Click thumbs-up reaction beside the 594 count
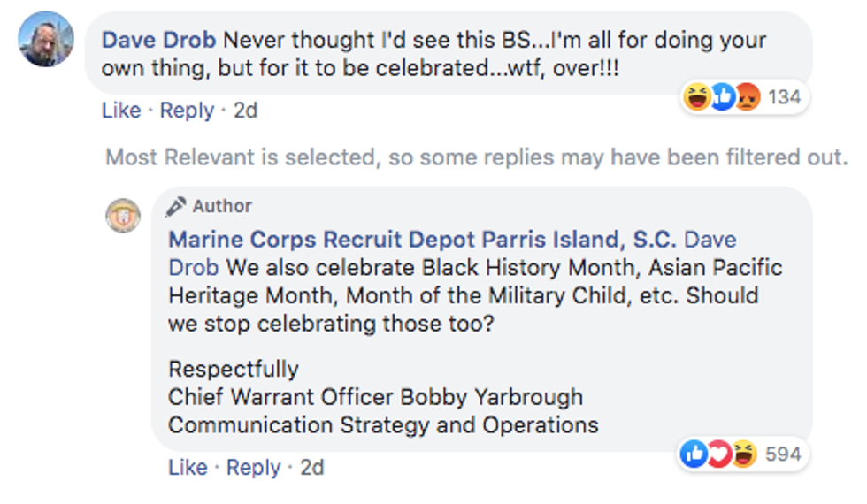The width and height of the screenshot is (867, 504). point(694,454)
